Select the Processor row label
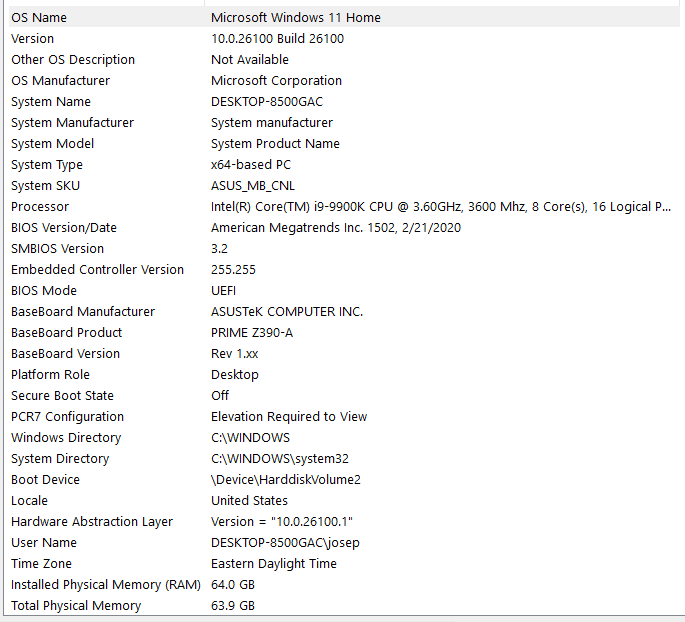 [40, 207]
